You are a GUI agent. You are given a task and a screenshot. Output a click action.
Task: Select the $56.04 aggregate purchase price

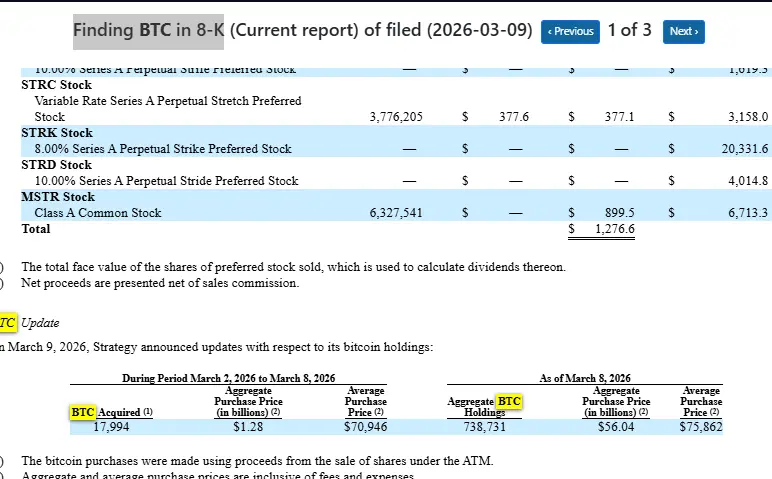point(616,426)
